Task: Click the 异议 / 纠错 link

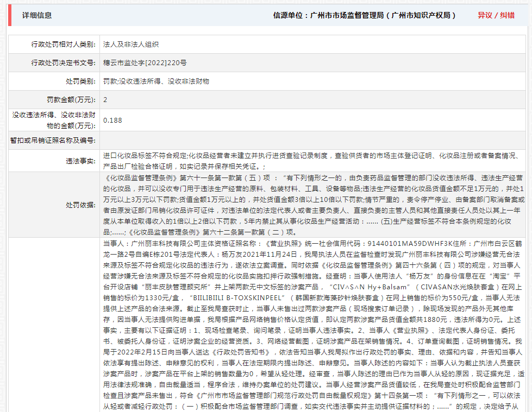Action: coord(496,15)
